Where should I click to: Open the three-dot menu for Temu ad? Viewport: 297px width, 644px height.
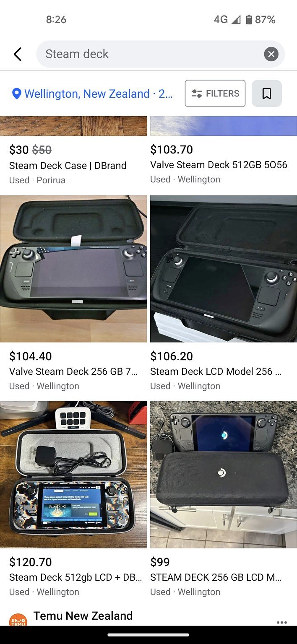[282, 622]
